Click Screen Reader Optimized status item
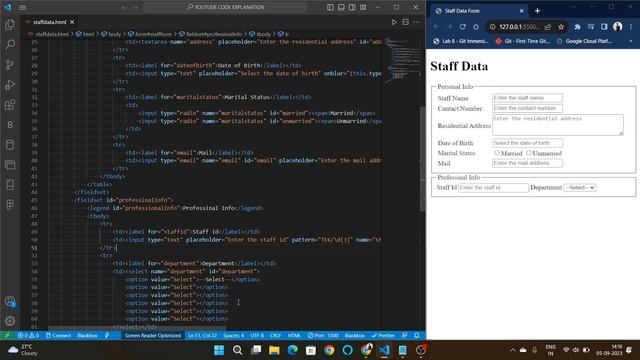The width and height of the screenshot is (640, 360). click(x=153, y=336)
